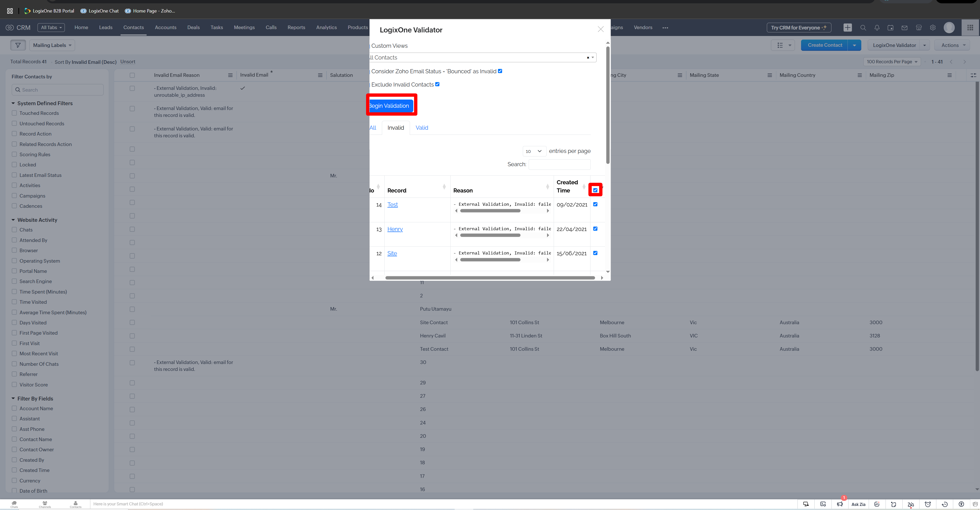Open the user profile avatar

[x=949, y=27]
